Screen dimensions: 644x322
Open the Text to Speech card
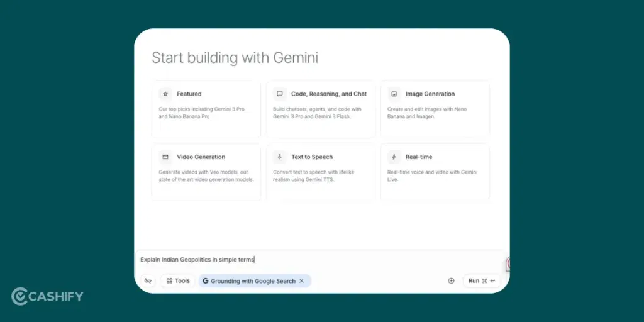pyautogui.click(x=320, y=172)
